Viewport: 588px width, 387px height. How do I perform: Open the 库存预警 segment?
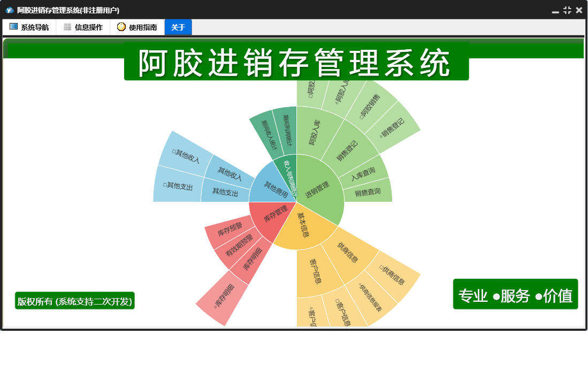click(230, 229)
